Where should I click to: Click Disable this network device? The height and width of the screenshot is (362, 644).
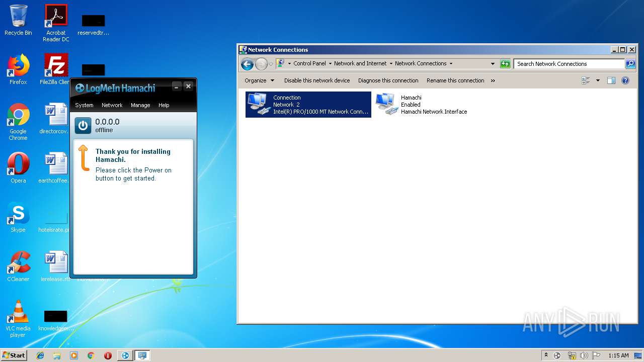pos(317,80)
